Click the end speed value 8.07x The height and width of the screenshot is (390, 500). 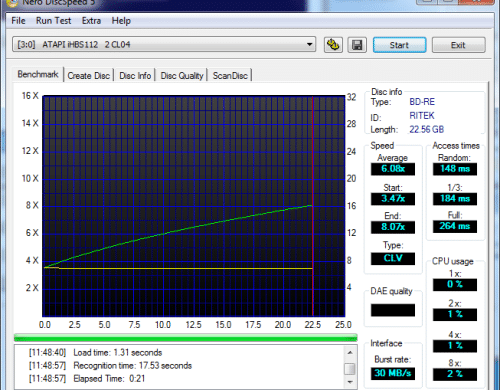click(393, 227)
